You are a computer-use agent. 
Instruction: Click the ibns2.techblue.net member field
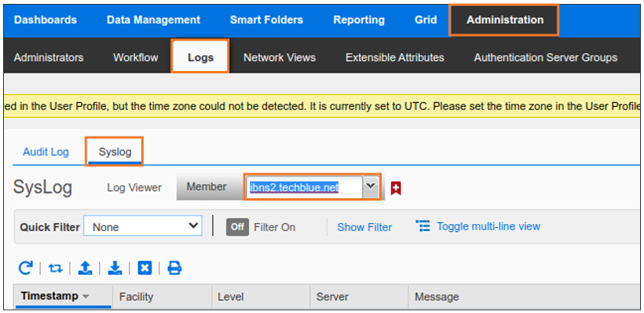tap(303, 187)
